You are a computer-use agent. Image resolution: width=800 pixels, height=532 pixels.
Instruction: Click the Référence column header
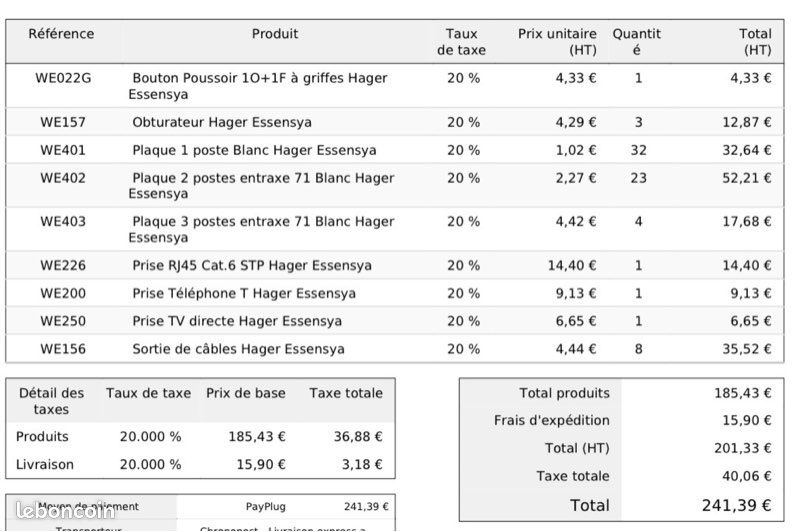pos(61,34)
